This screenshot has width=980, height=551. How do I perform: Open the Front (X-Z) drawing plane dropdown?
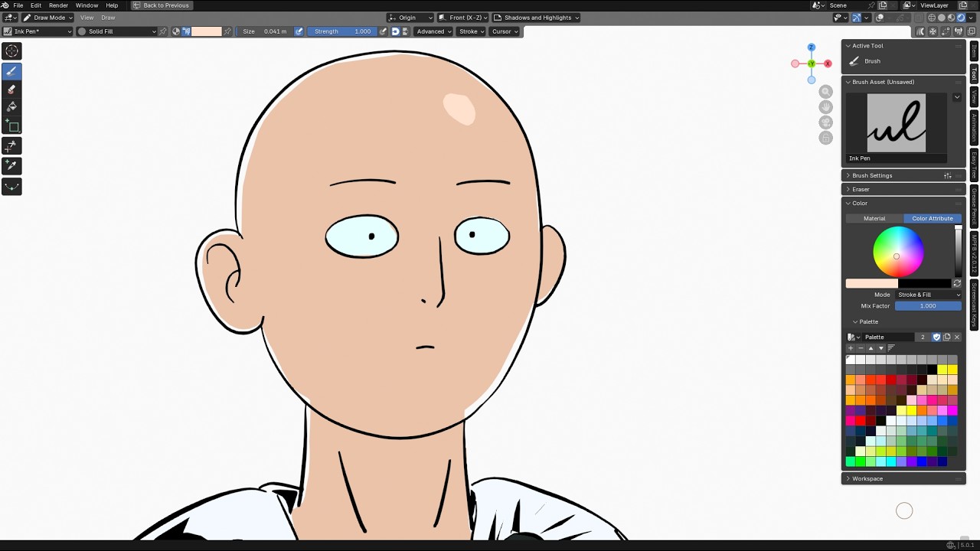click(462, 18)
